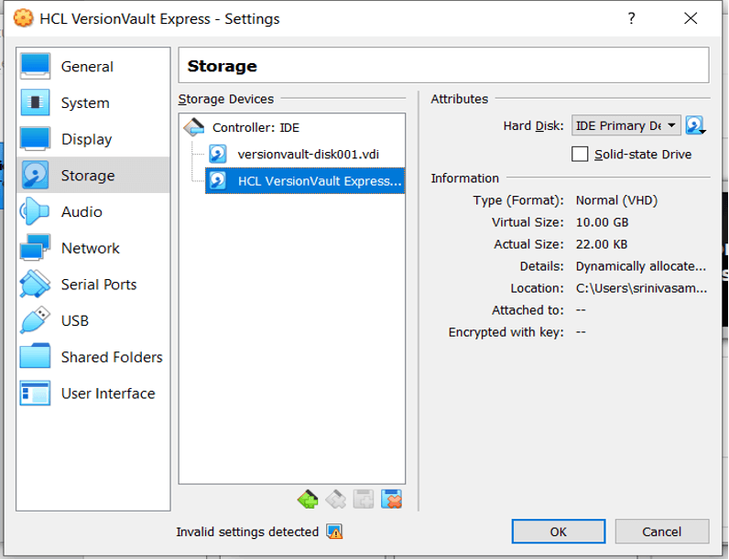Click the USB plug icon
This screenshot has width=729, height=560.
point(35,320)
